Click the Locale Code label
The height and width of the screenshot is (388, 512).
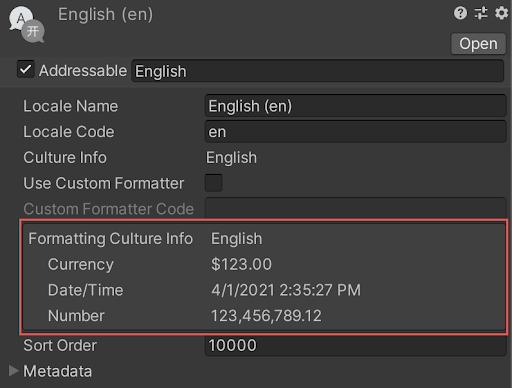[x=69, y=132]
